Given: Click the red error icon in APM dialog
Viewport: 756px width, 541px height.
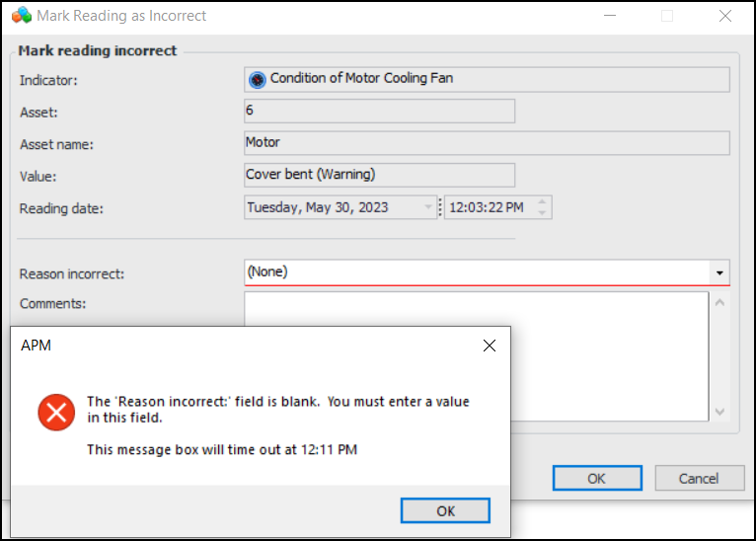Looking at the screenshot, I should coord(56,412).
